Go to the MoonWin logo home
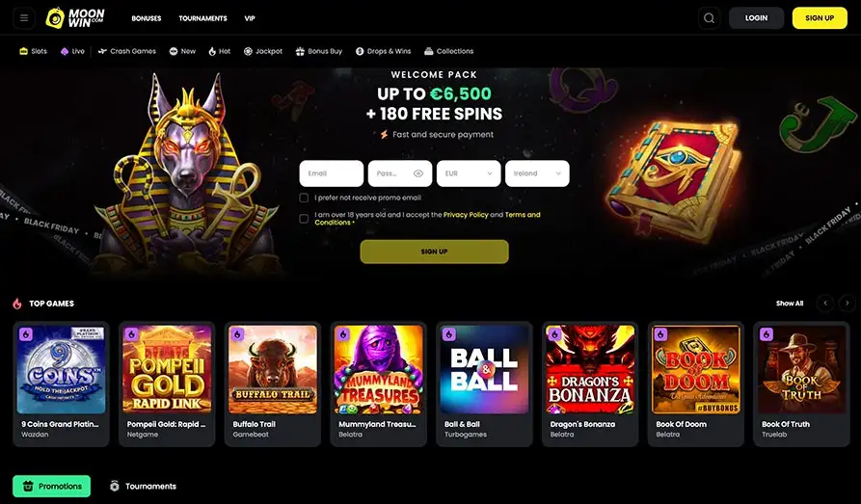The height and width of the screenshot is (504, 861). pyautogui.click(x=75, y=18)
